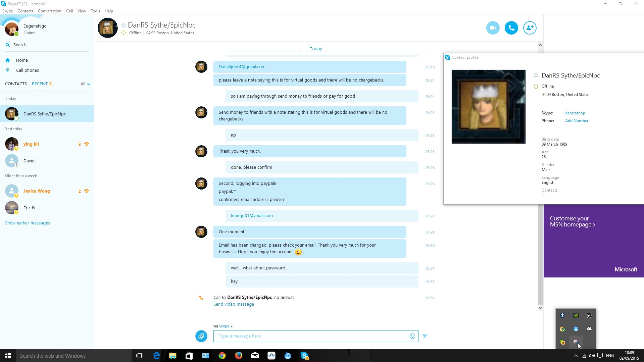The width and height of the screenshot is (644, 362).
Task: Open the Call menu
Action: [69, 11]
